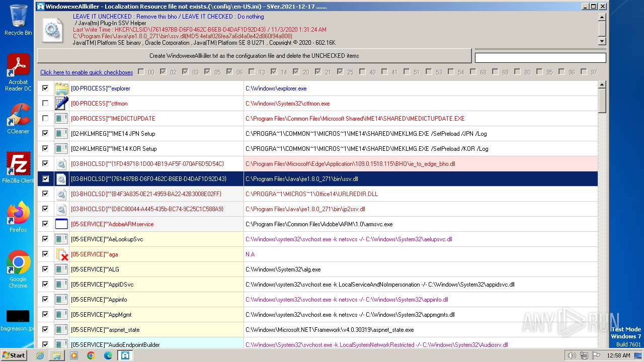Click the aga service red X icon
Image resolution: width=644 pixels, height=362 pixels.
61,254
